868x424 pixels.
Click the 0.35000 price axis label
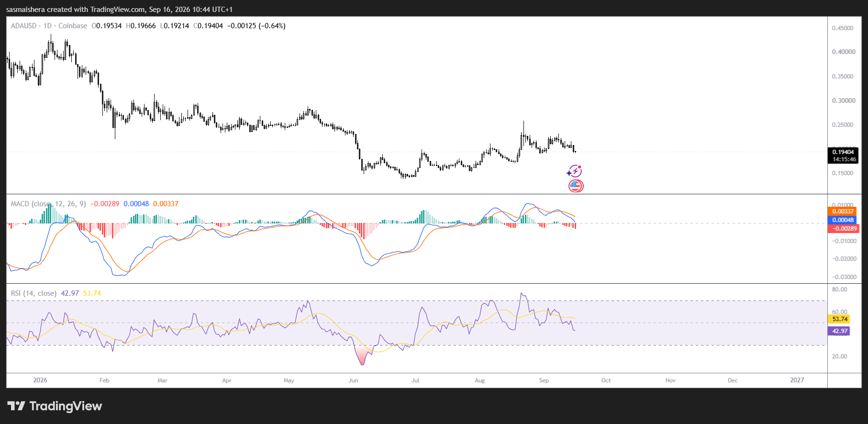(x=843, y=77)
